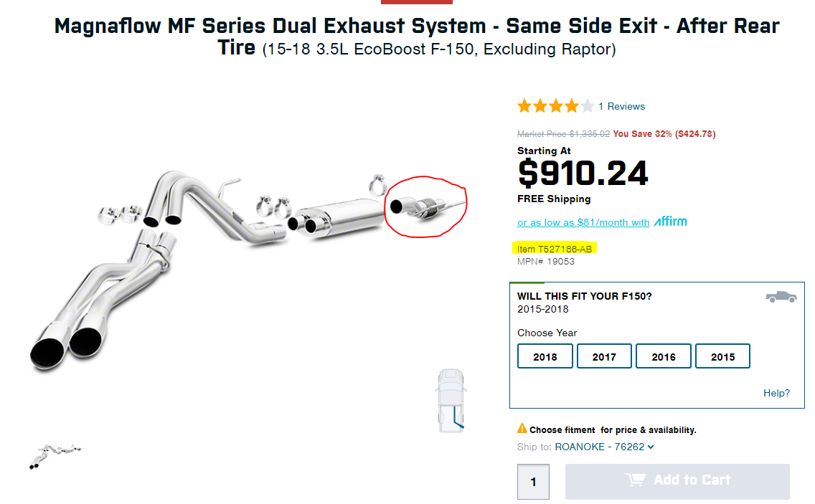
Task: Click the Add to Cart button
Action: [x=677, y=481]
